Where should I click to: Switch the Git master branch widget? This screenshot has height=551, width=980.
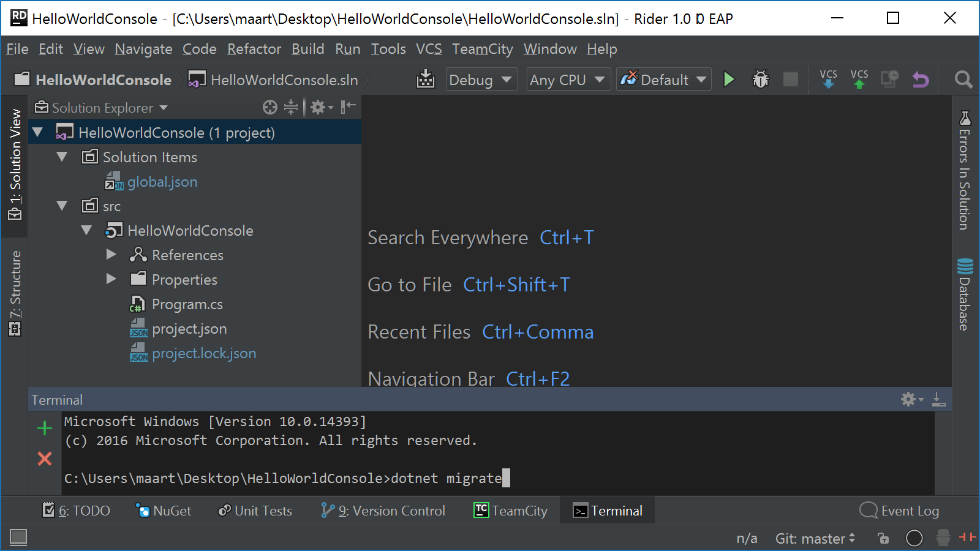point(815,539)
